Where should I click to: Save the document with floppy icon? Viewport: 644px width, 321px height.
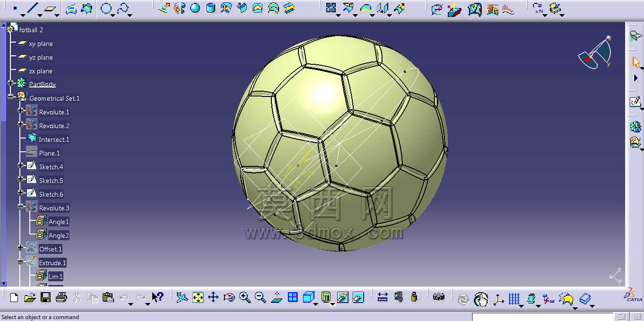coord(45,297)
